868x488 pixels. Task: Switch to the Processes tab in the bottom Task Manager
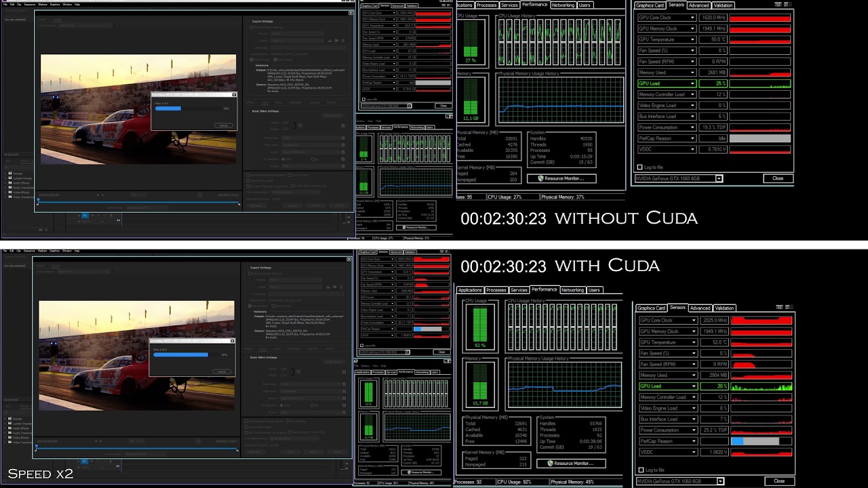496,290
